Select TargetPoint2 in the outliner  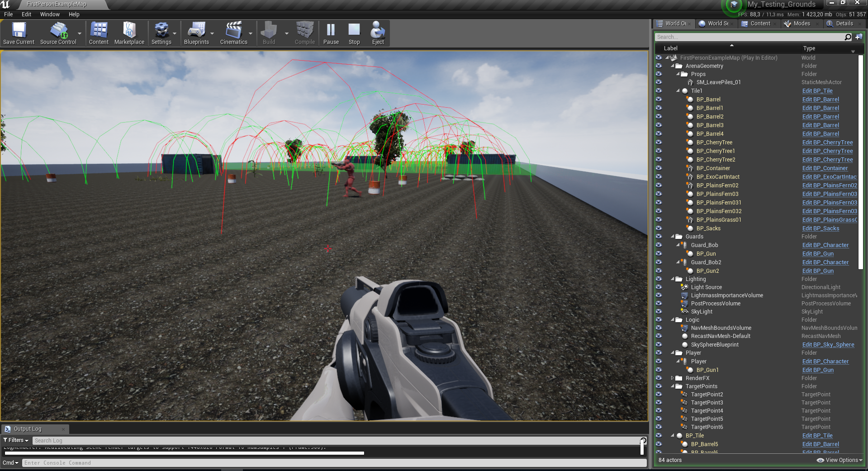(707, 395)
